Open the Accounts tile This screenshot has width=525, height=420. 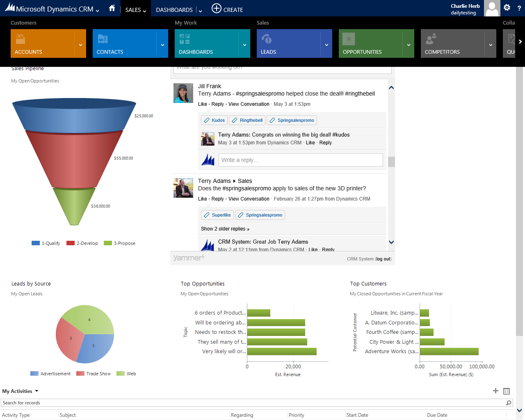[43, 43]
